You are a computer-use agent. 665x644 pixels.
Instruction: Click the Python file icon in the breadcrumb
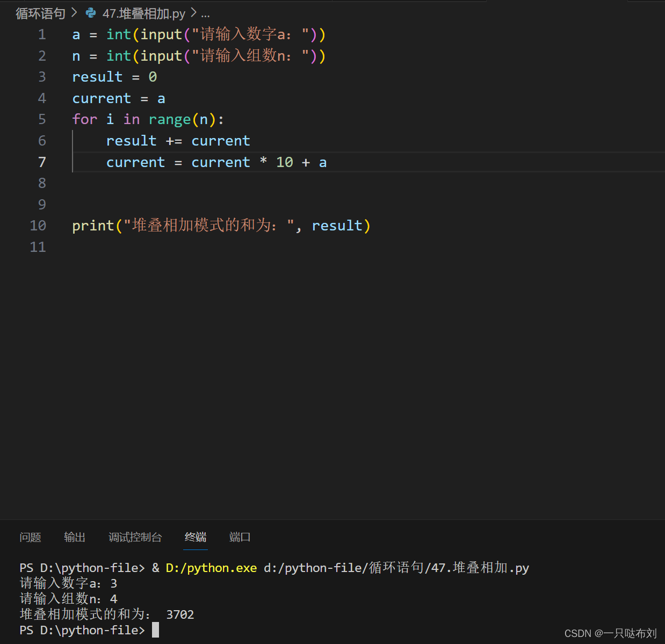pos(90,13)
